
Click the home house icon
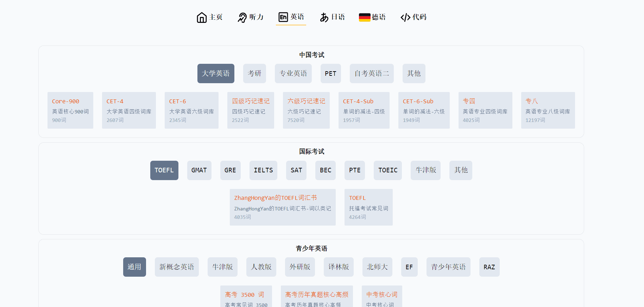(x=202, y=17)
